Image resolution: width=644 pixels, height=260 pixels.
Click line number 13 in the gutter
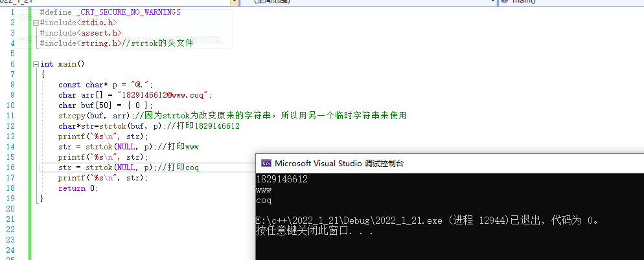tap(10, 136)
